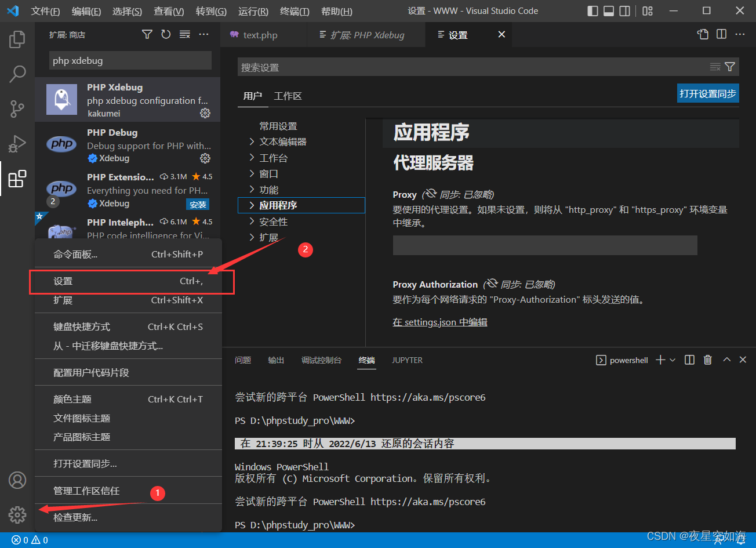Focus the 搜索设置 search field
This screenshot has width=756, height=548.
coord(472,67)
